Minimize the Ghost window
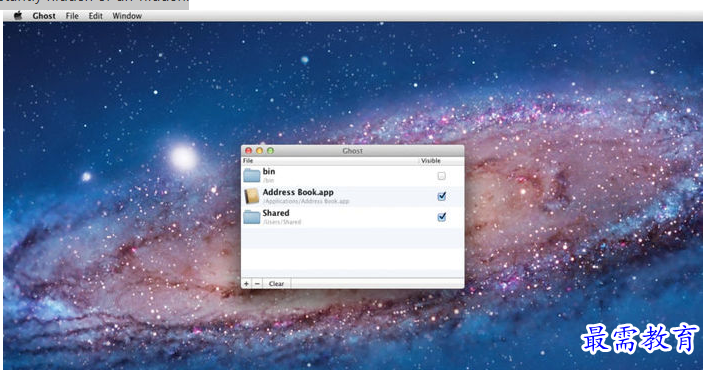This screenshot has width=705, height=370. [x=259, y=151]
